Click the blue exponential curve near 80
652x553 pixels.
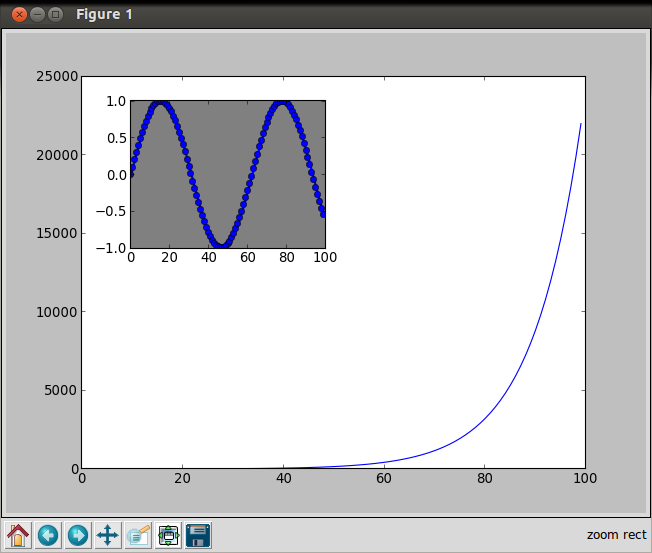[x=484, y=417]
